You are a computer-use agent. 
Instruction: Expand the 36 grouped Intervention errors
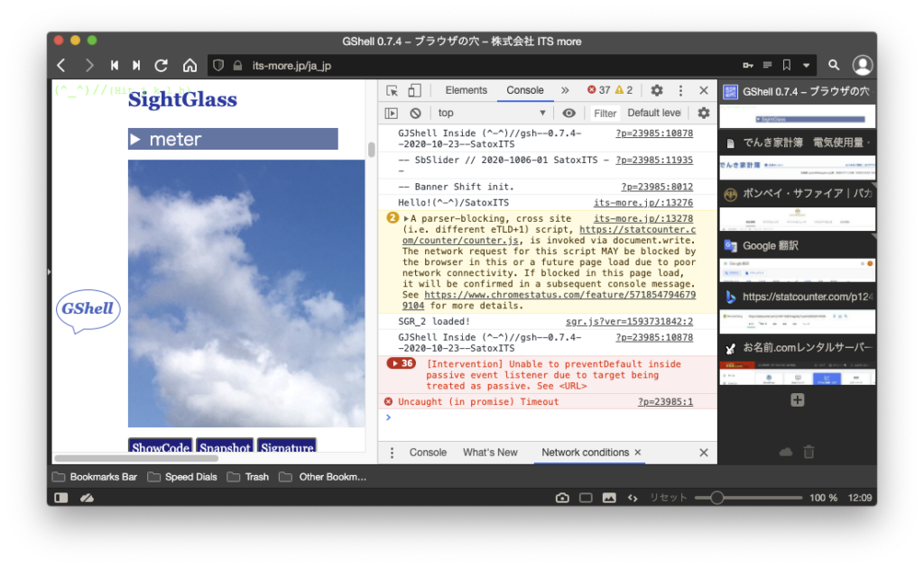point(401,363)
